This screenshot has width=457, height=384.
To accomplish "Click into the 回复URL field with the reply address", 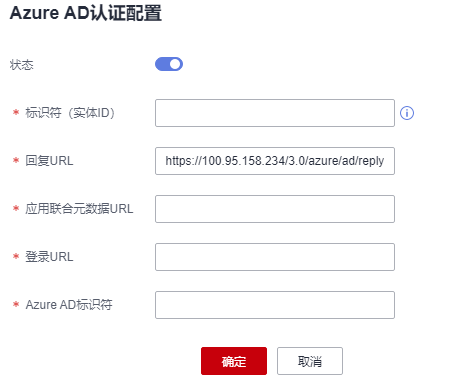I will tap(275, 161).
